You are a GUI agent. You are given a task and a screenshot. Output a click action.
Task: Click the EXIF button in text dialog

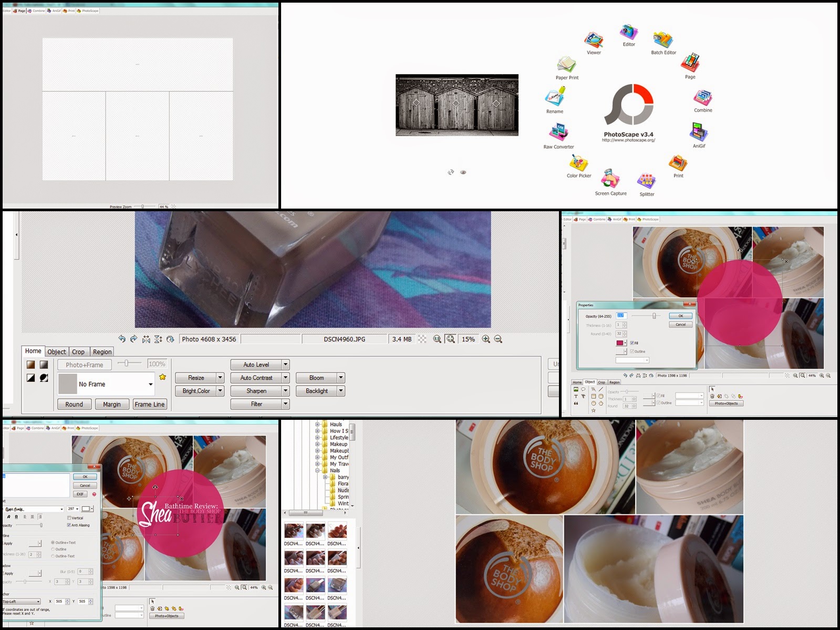coord(80,494)
